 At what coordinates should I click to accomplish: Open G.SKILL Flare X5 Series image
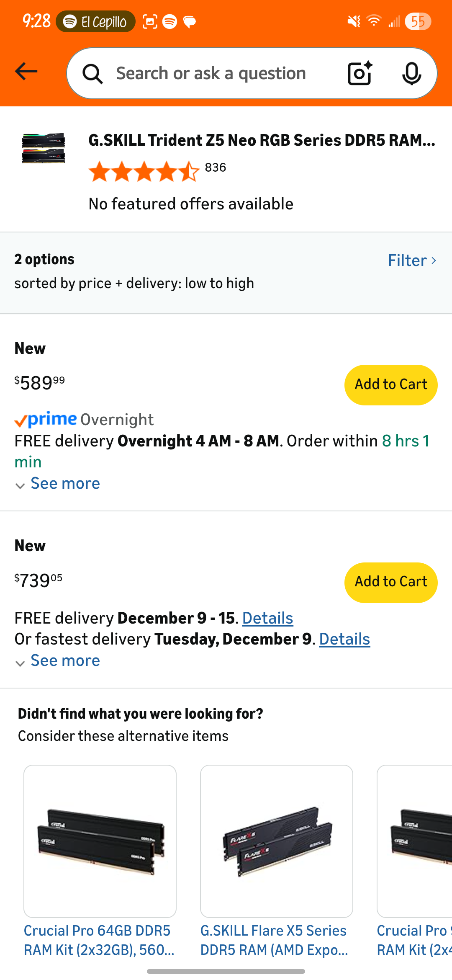tap(277, 841)
